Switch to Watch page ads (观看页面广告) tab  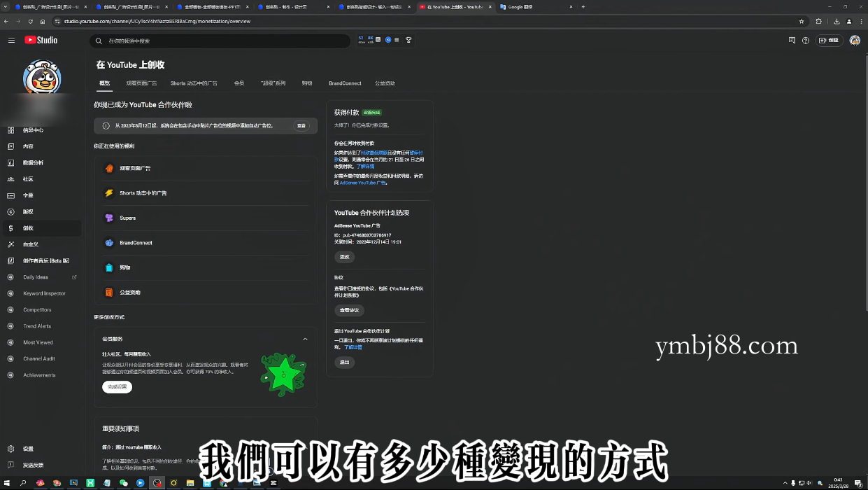click(141, 83)
